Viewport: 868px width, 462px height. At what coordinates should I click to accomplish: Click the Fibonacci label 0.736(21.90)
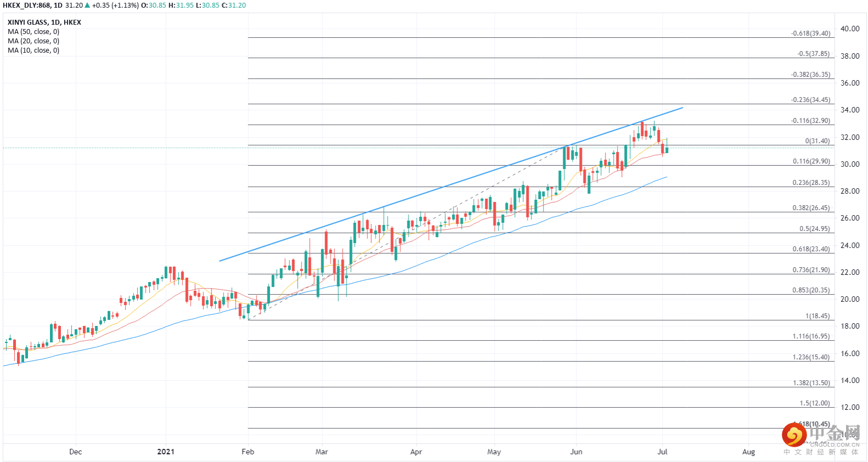[x=811, y=270]
